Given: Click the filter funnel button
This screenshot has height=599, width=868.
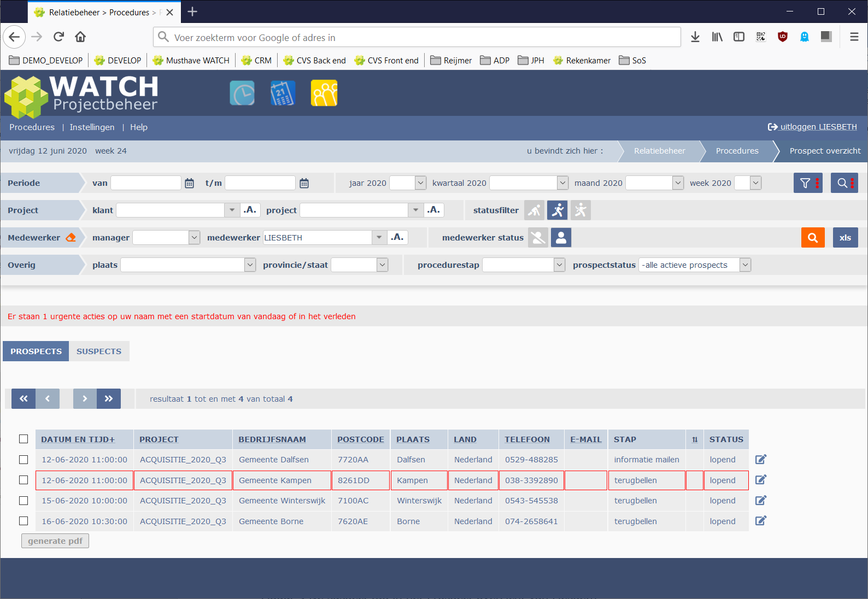Looking at the screenshot, I should click(808, 183).
